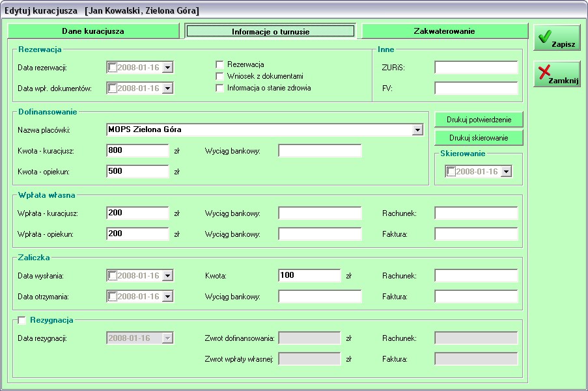
Task: Click the Zaliczka Kwota input field
Action: pyautogui.click(x=309, y=276)
